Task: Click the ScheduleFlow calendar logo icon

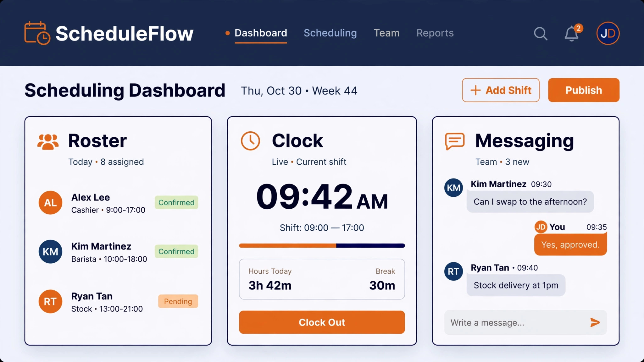Action: coord(37,33)
